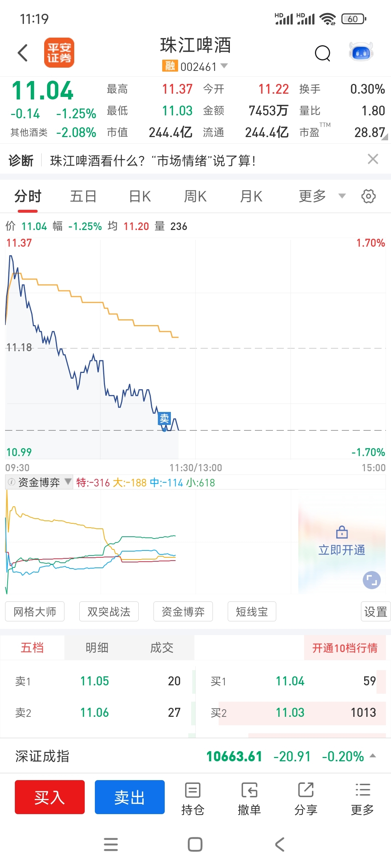Screen dimensions: 391x868
Task: Tap the 平安证券 logo icon
Action: [59, 53]
